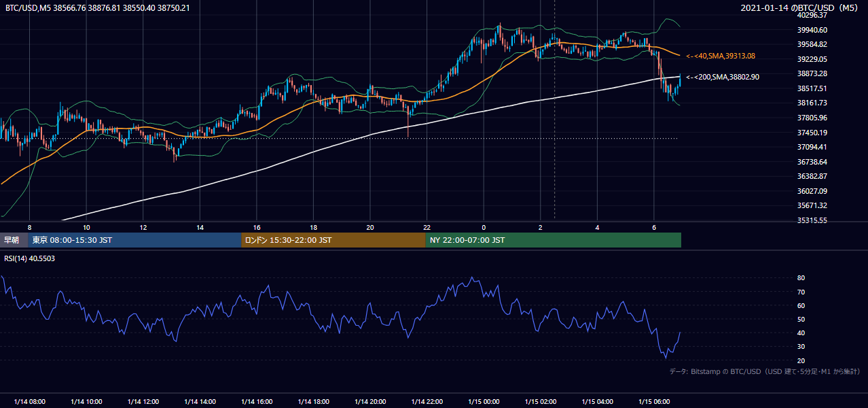Click the NY 22:00-07:00 JST session bar
Image resolution: width=868 pixels, height=408 pixels.
click(x=554, y=240)
